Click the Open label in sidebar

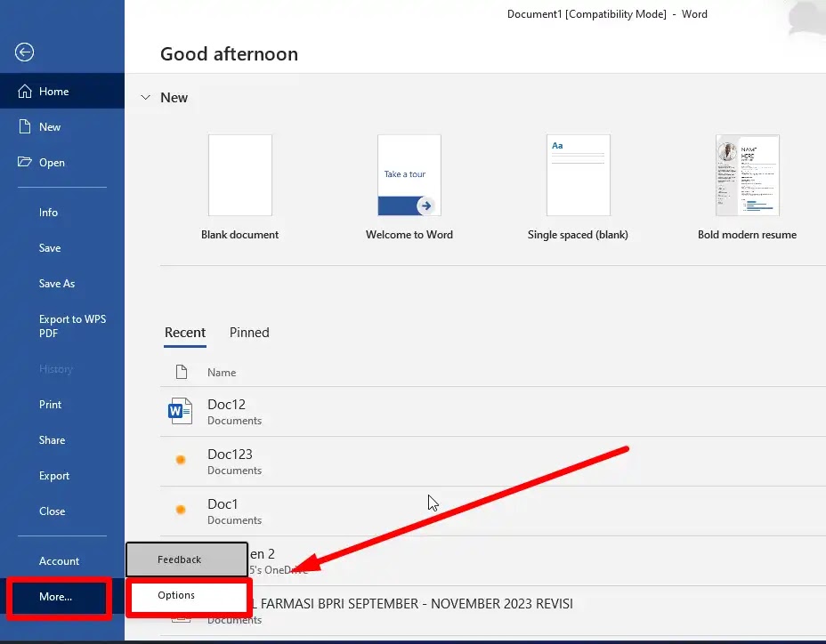tap(52, 162)
